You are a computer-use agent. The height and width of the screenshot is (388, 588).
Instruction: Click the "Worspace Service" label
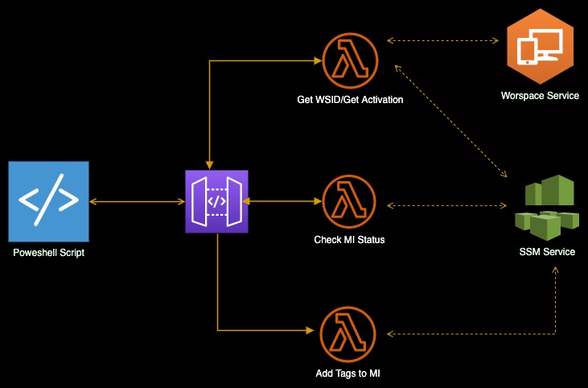pos(540,96)
